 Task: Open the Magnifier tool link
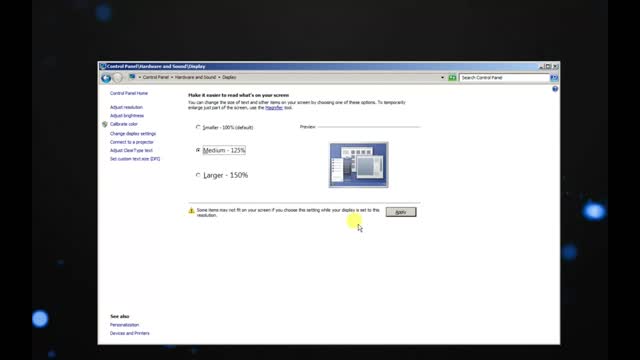tap(274, 108)
